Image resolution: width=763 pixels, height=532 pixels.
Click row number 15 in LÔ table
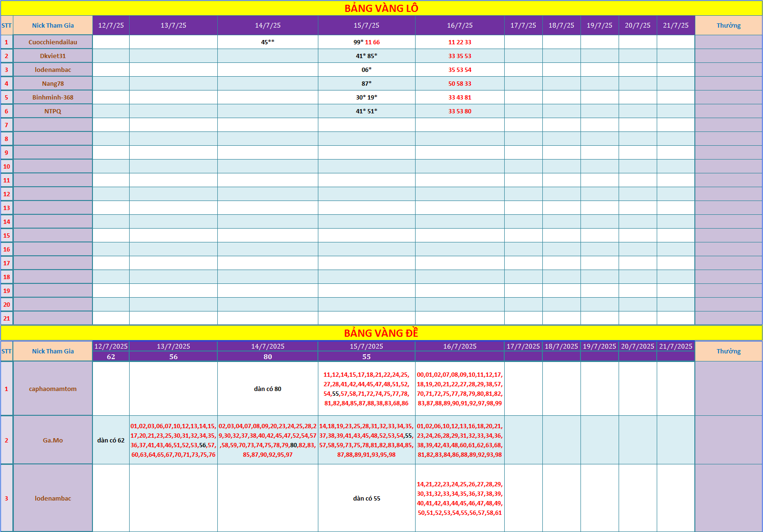[x=7, y=235]
